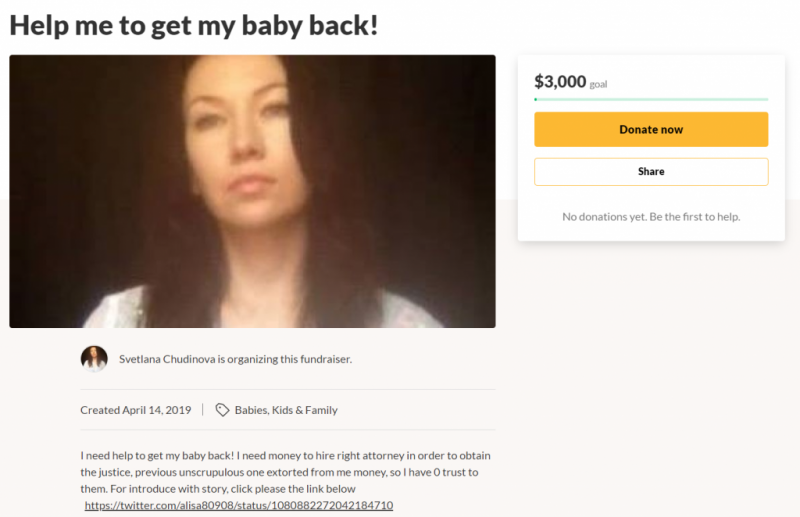Click the white donation card panel
Image resolution: width=800 pixels, height=517 pixels.
point(651,148)
